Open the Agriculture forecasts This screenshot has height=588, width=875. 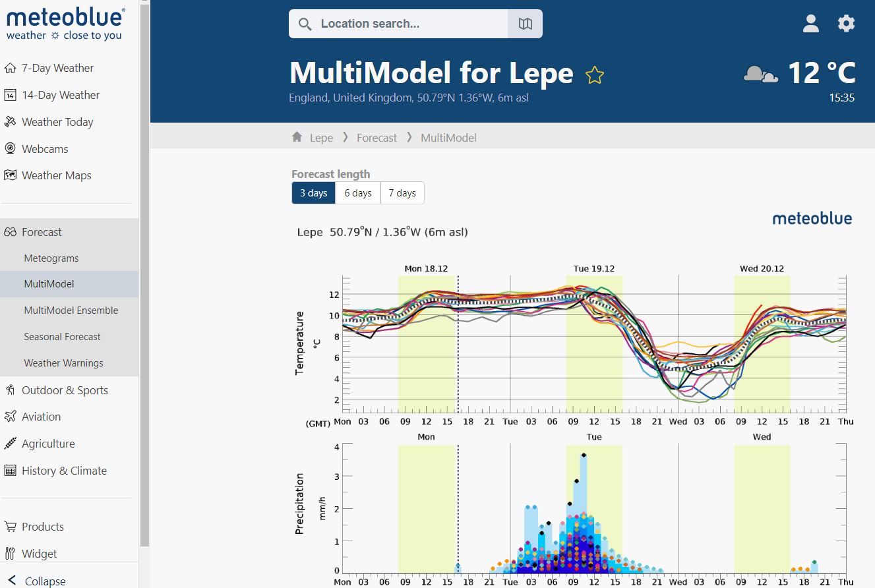pos(48,443)
